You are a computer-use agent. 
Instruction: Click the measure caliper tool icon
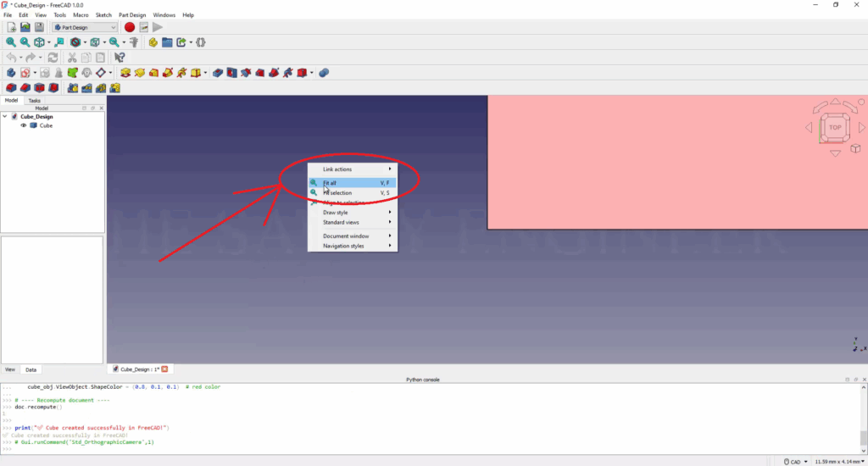coord(134,42)
